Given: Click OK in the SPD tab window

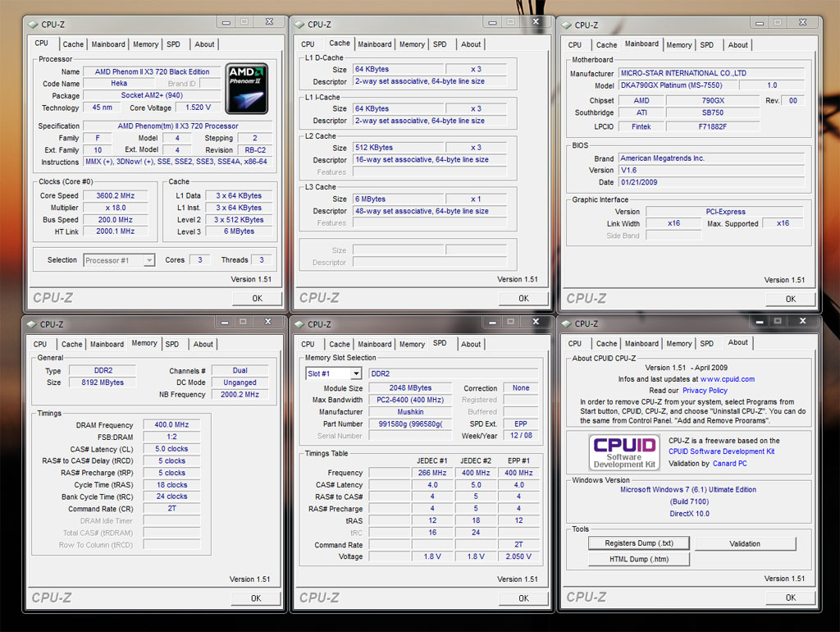Looking at the screenshot, I should coord(523,598).
